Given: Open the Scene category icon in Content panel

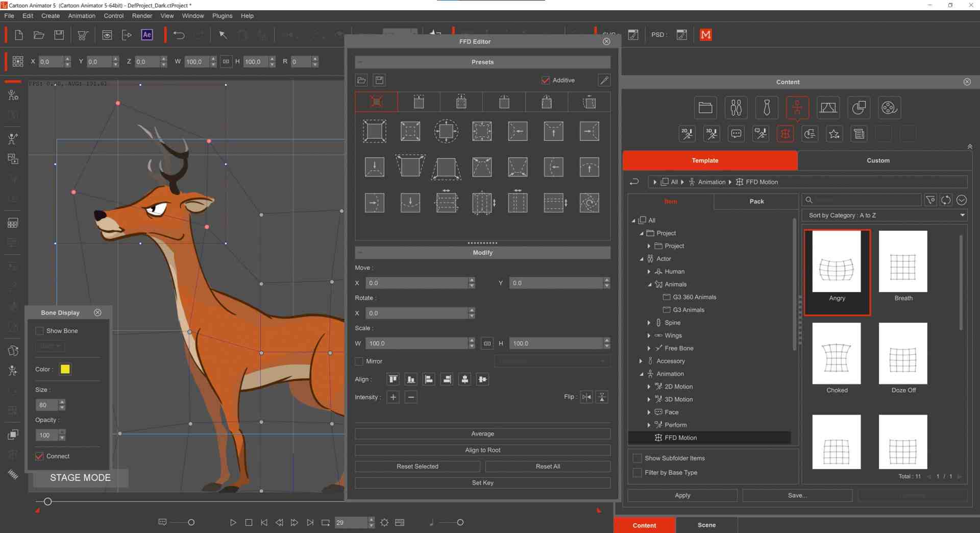Looking at the screenshot, I should coord(828,108).
